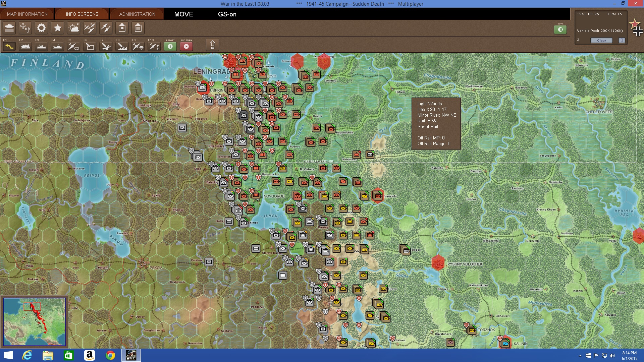Open the clipboard with flag report icon
Image resolution: width=644 pixels, height=362 pixels.
pos(122,28)
